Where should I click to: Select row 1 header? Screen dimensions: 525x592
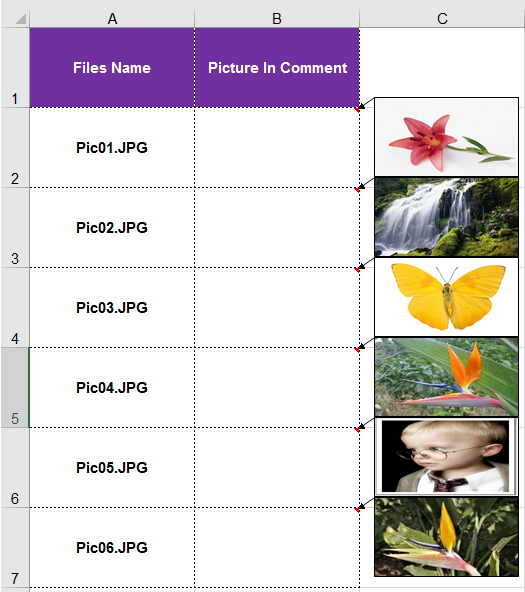coord(15,68)
